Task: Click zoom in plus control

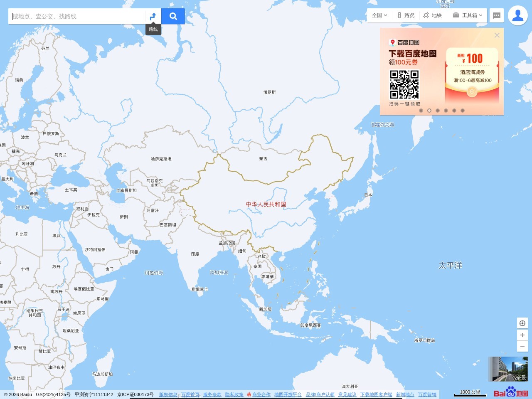Action: click(522, 335)
